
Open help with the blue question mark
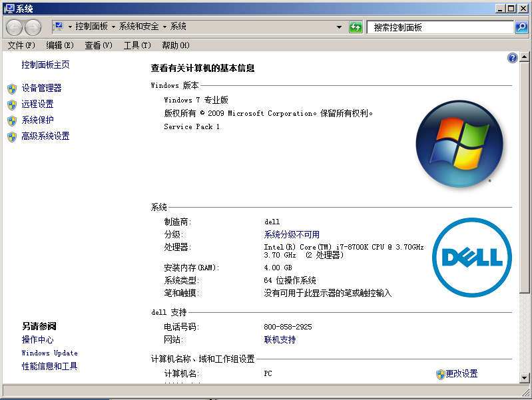[x=512, y=58]
